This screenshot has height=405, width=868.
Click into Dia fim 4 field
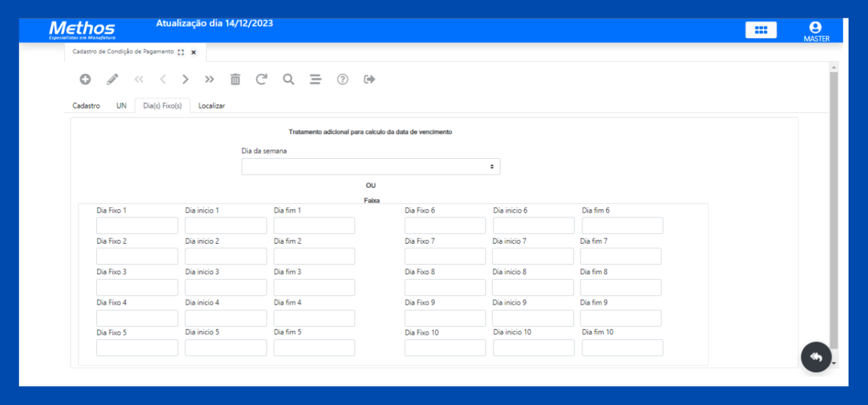[314, 318]
